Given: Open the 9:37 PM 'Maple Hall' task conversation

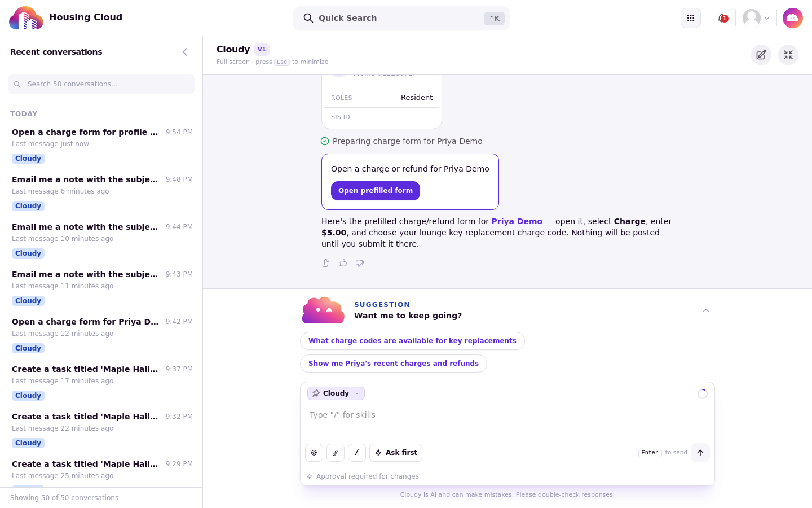Looking at the screenshot, I should [x=101, y=382].
